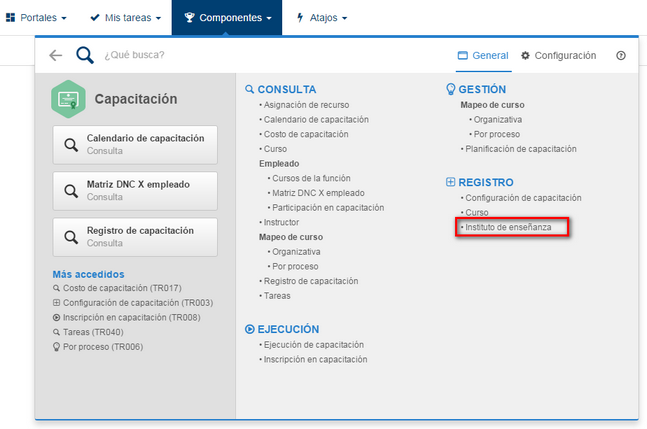Click magnifier icon in Matriz DNC X empleado card

pyautogui.click(x=71, y=191)
